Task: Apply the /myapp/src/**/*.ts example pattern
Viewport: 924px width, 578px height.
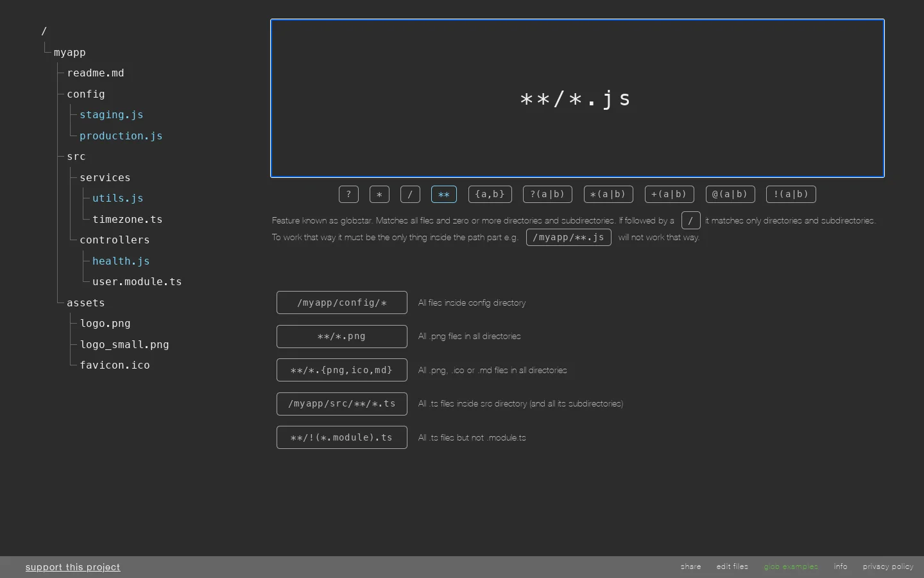Action: point(342,403)
